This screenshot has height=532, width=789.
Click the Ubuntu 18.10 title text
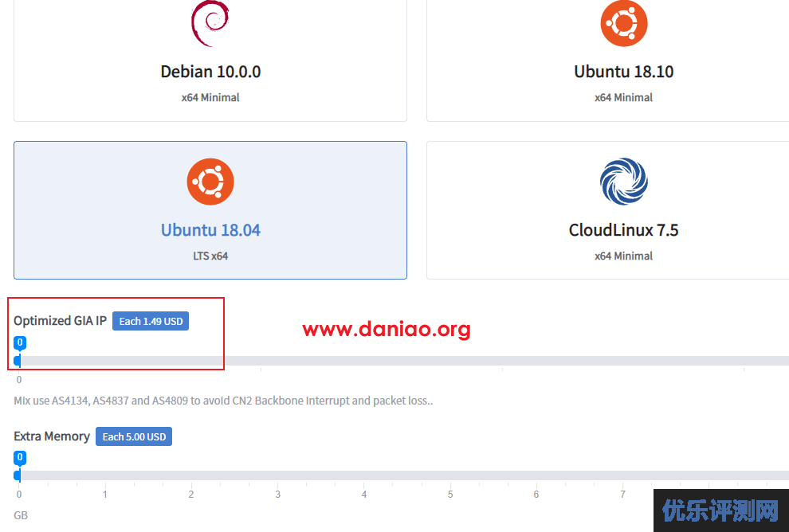[x=623, y=72]
